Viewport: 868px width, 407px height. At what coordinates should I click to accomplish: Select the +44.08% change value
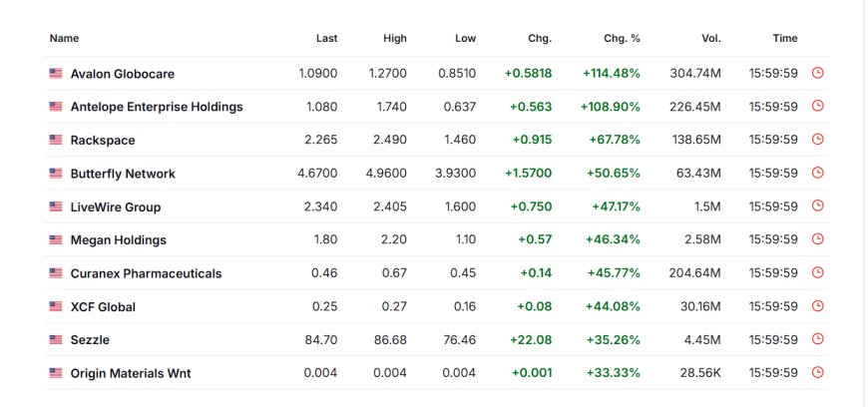click(x=614, y=306)
